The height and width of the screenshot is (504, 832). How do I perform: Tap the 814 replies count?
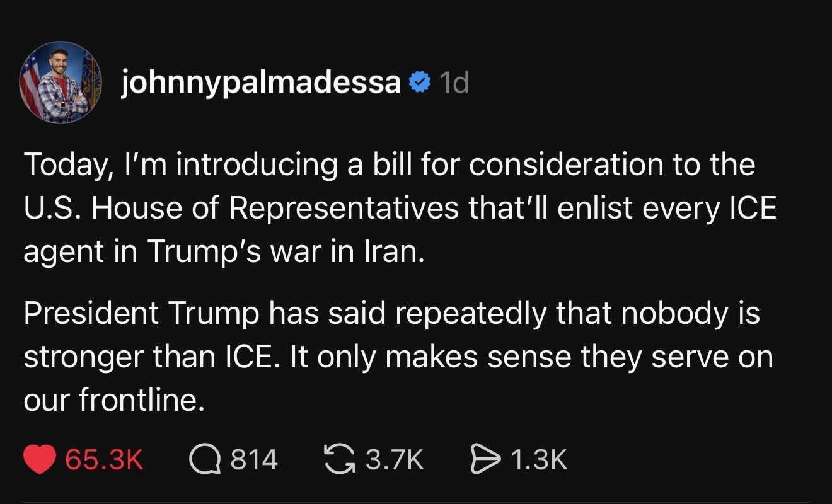click(254, 459)
